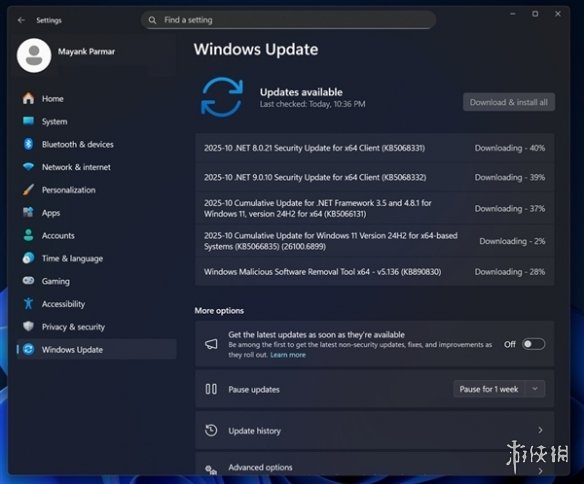Expand Advanced options row
Screen dimensions: 584x484
point(374,464)
